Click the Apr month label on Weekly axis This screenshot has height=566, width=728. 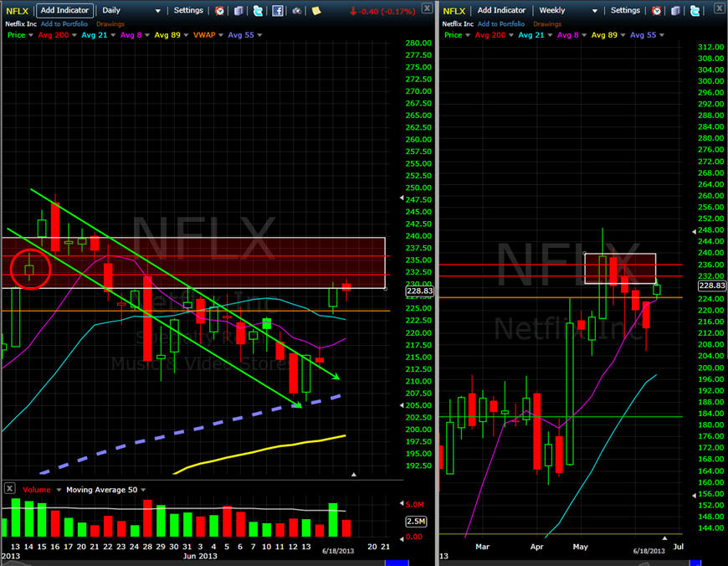tap(536, 547)
